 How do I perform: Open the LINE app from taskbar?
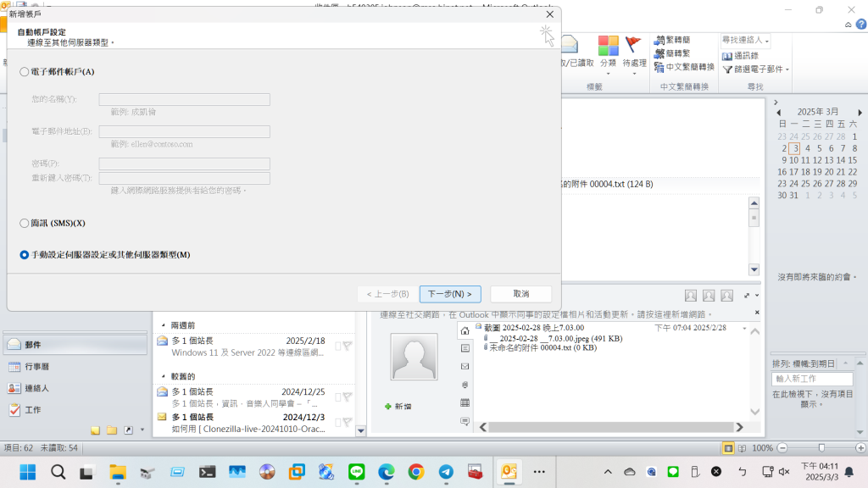click(356, 472)
